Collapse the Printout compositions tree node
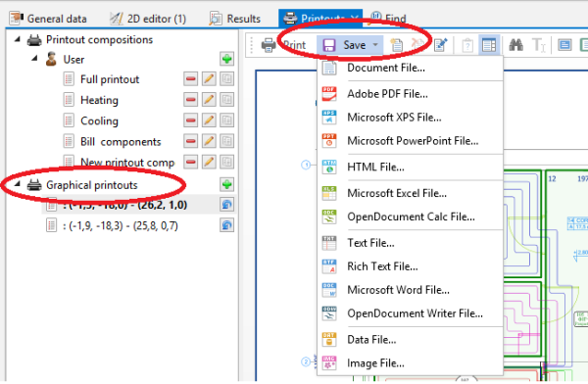The width and height of the screenshot is (588, 384). [x=18, y=39]
